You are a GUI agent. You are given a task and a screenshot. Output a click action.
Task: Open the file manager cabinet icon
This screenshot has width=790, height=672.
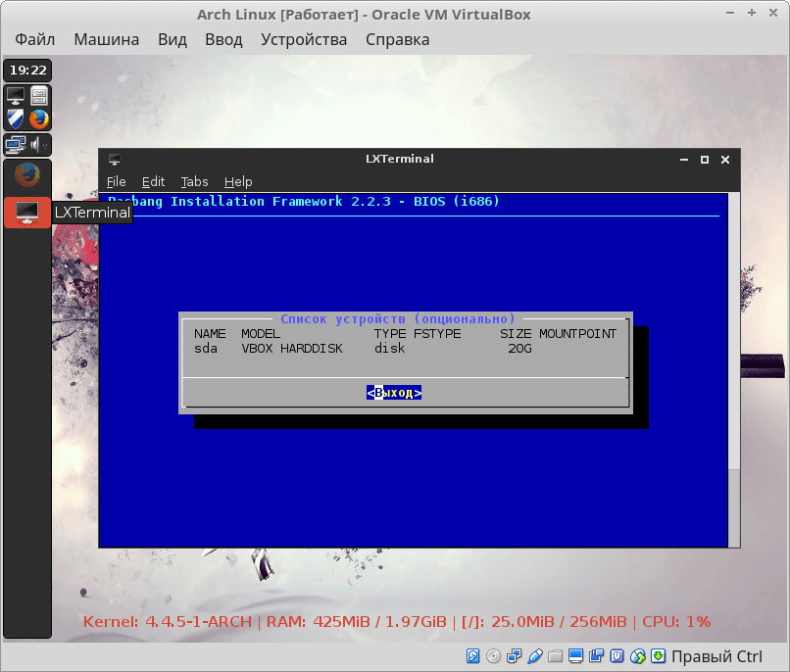pyautogui.click(x=39, y=96)
